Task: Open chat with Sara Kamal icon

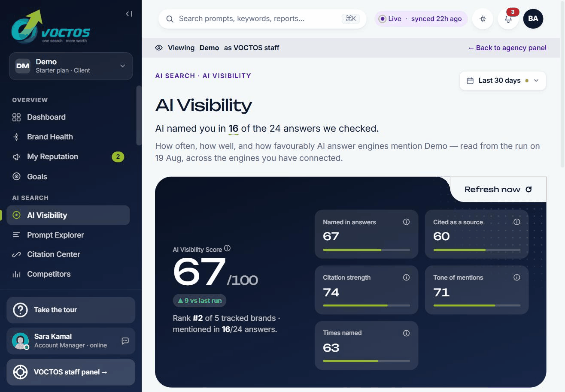Action: pyautogui.click(x=125, y=341)
